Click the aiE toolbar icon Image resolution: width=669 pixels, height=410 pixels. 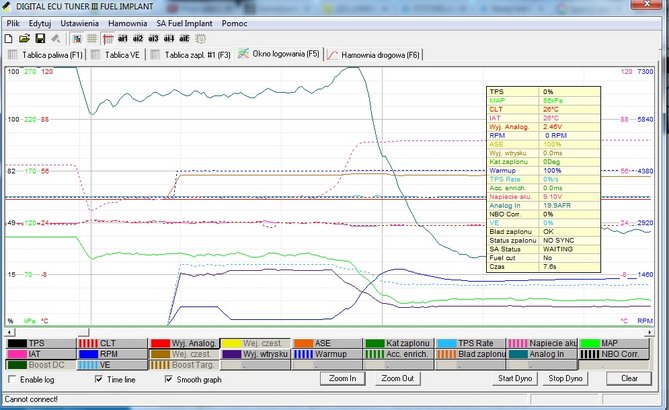(184, 39)
